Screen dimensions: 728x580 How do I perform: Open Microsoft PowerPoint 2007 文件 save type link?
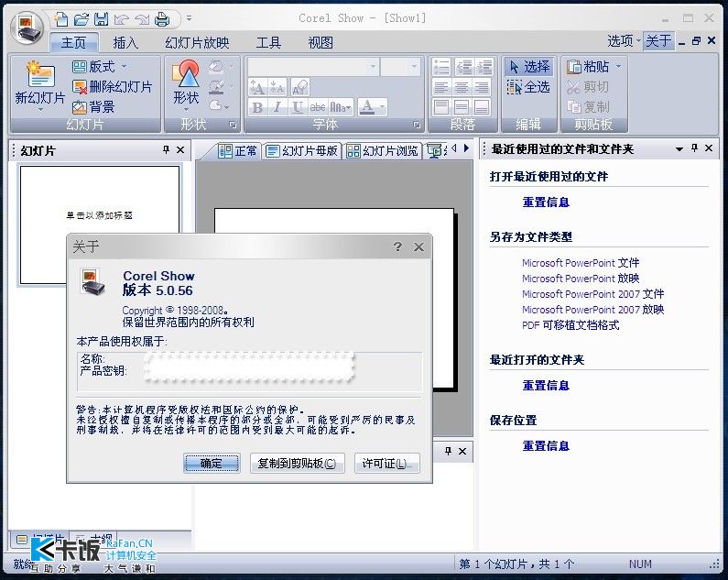point(592,294)
